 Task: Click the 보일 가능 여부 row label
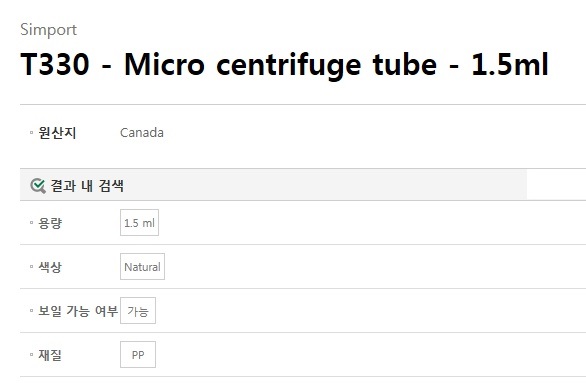(x=78, y=311)
